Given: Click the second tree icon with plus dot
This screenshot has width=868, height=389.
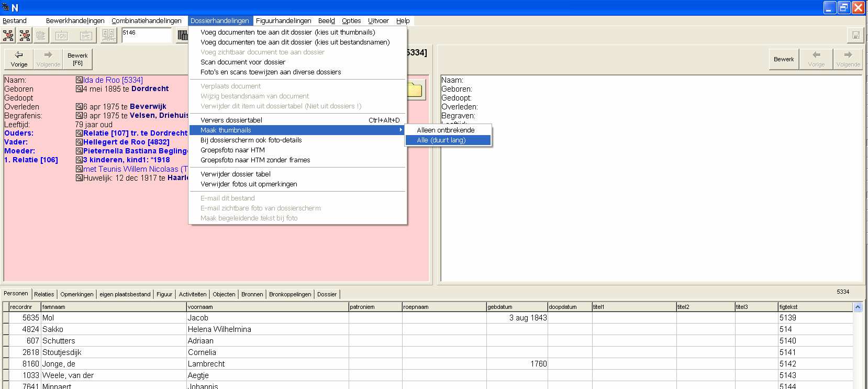Looking at the screenshot, I should pos(25,36).
